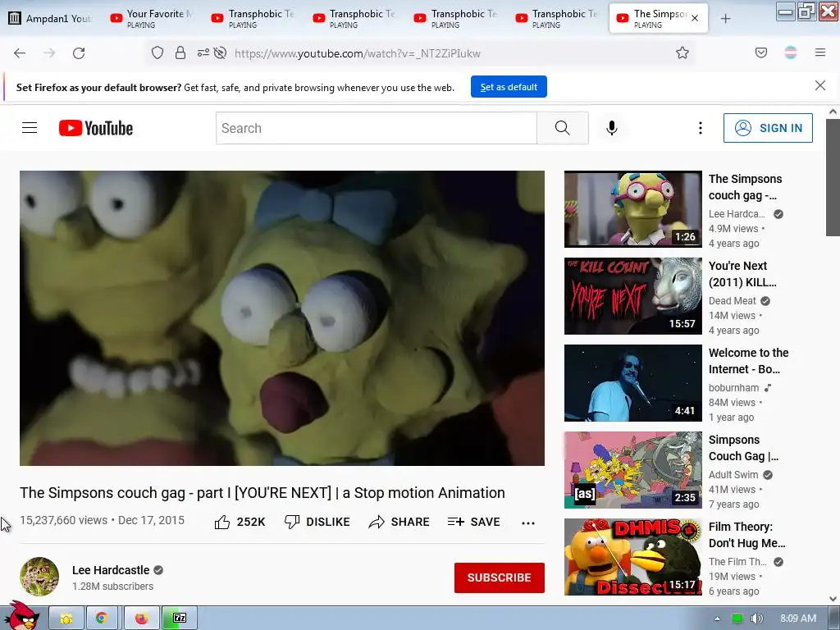Bookmark this page with the star icon
This screenshot has width=840, height=630.
682,52
